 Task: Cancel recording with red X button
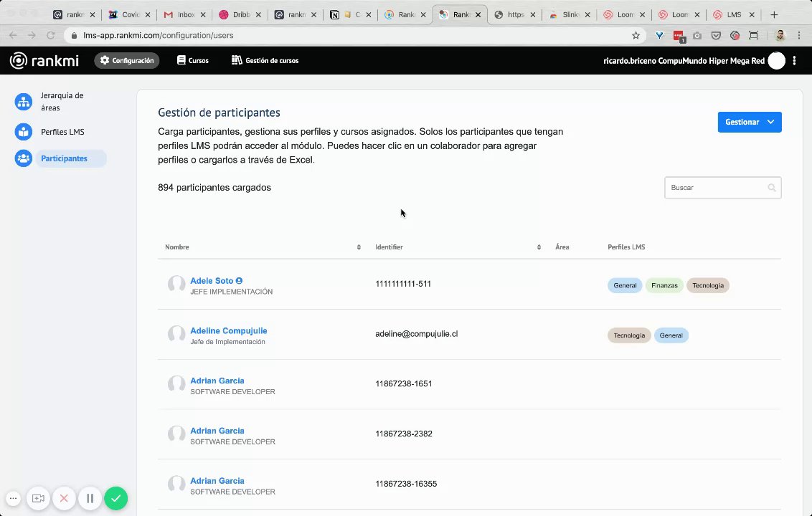[x=64, y=498]
